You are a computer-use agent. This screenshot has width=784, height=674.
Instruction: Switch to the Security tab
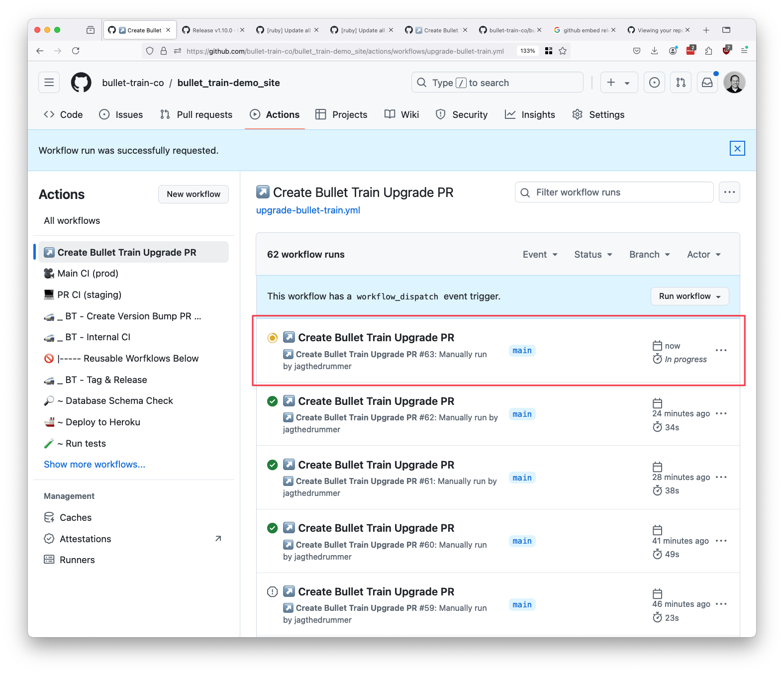point(462,115)
